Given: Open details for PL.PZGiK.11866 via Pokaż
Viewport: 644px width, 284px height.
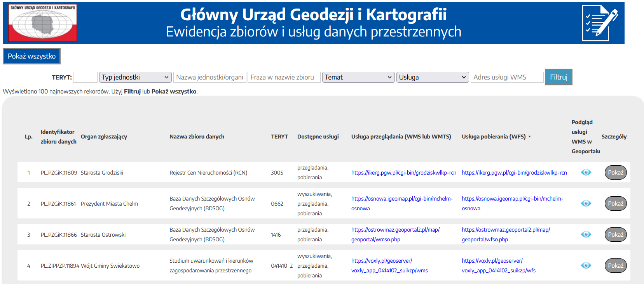Looking at the screenshot, I should click(x=615, y=234).
